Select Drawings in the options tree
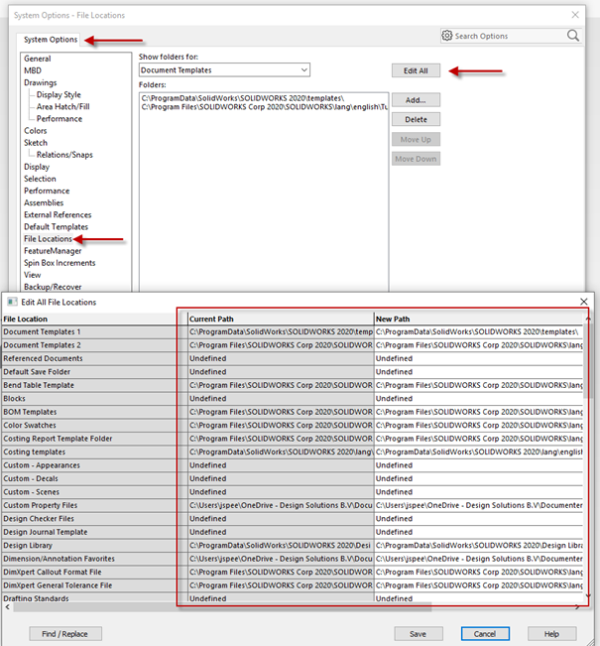 [40, 82]
